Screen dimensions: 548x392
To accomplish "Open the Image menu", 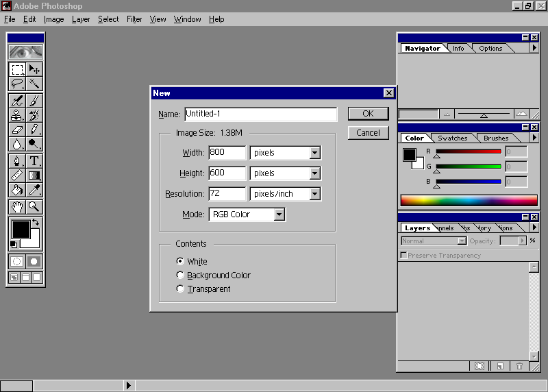I will [53, 19].
